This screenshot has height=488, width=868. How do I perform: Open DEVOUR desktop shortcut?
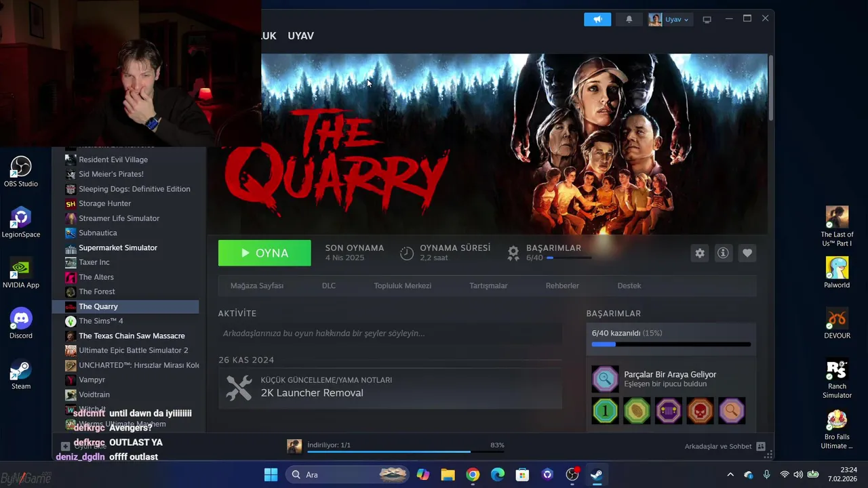(837, 323)
